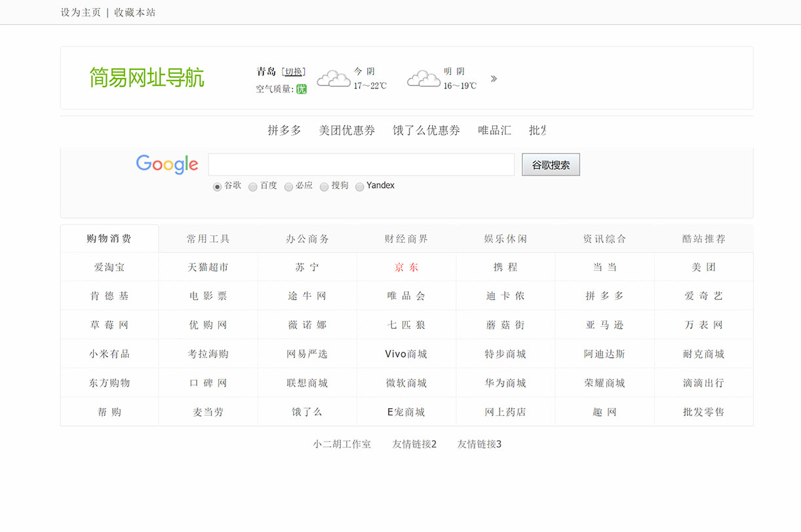The image size is (801, 532).
Task: Click the 简易网址导航 site logo
Action: point(146,77)
